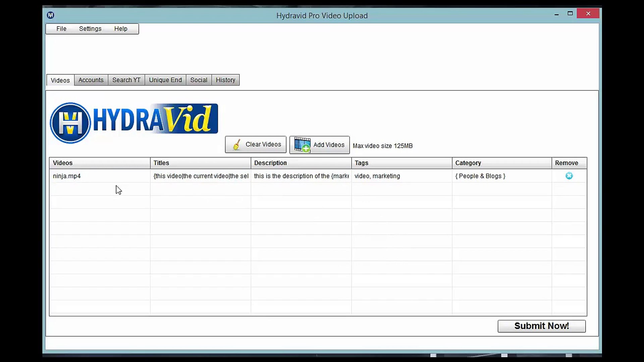Select ninja.mp4 in the Videos column

pos(67,176)
